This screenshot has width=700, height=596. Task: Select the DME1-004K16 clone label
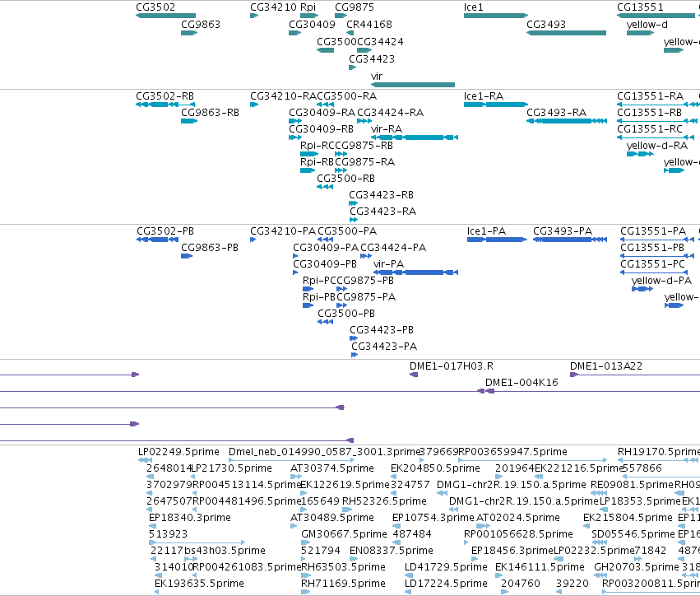tap(522, 383)
